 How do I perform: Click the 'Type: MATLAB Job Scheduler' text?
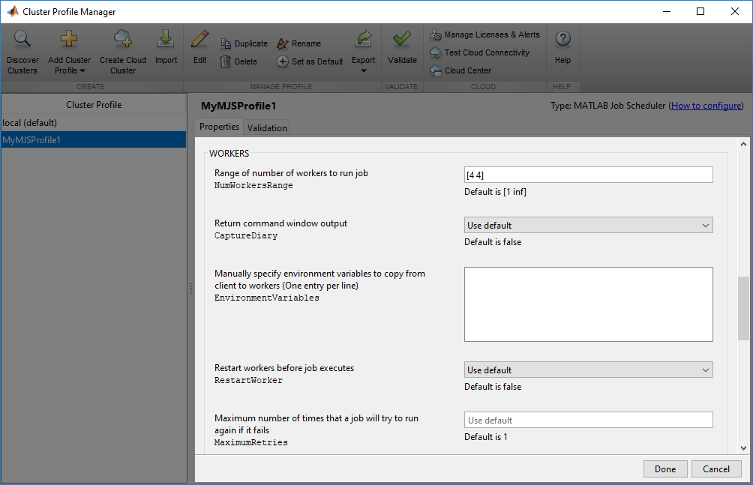(x=608, y=106)
